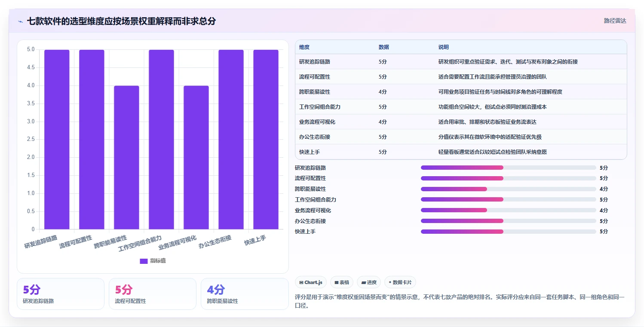Toggle the 指标值 legend swatch under the chart
This screenshot has height=327, width=644.
coord(144,261)
